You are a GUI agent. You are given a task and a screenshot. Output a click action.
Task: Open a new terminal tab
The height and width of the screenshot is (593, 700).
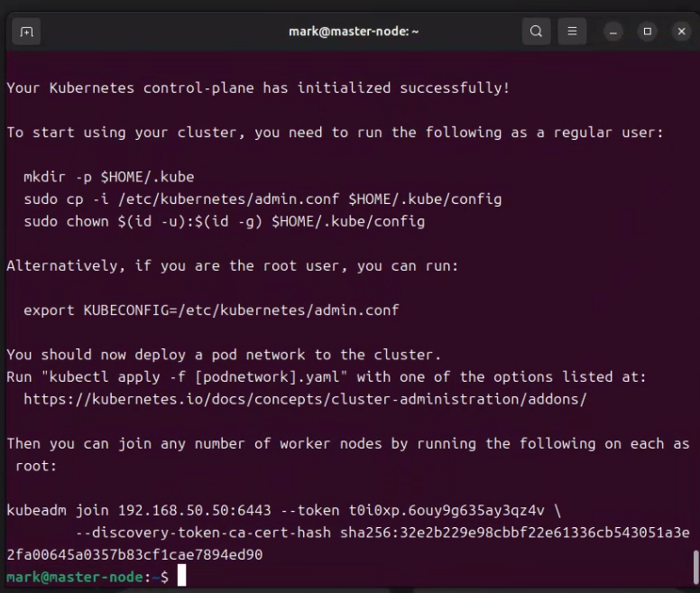coord(26,32)
